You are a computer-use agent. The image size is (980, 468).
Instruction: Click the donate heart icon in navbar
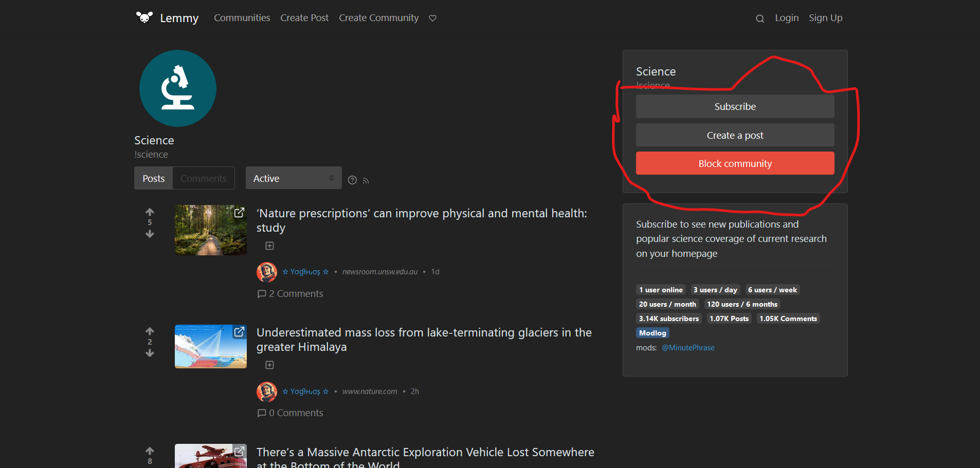[x=432, y=18]
